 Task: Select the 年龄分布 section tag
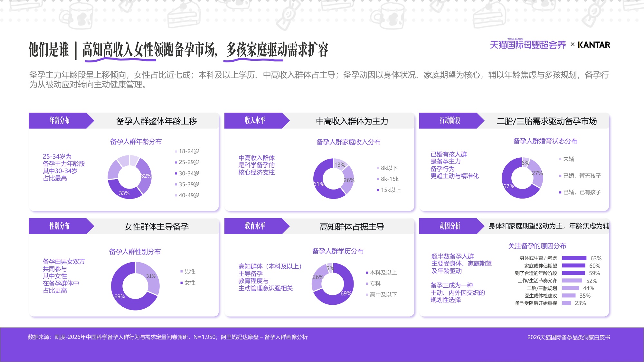(x=61, y=121)
